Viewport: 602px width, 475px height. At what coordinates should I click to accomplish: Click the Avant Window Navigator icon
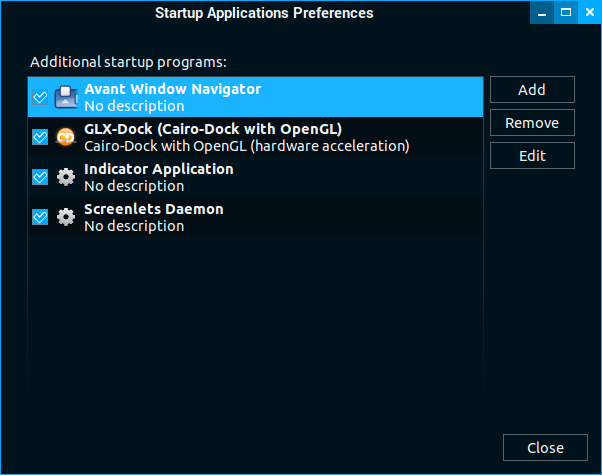pos(66,97)
